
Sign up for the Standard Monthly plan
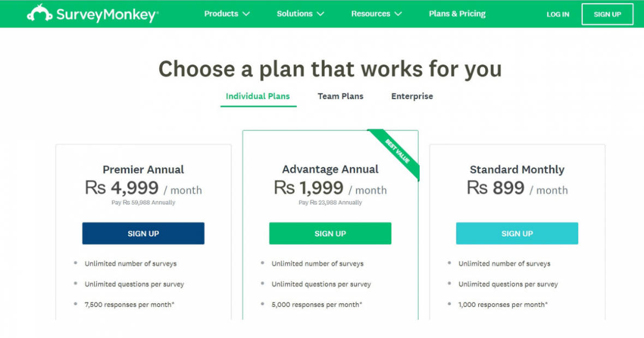[x=516, y=233]
